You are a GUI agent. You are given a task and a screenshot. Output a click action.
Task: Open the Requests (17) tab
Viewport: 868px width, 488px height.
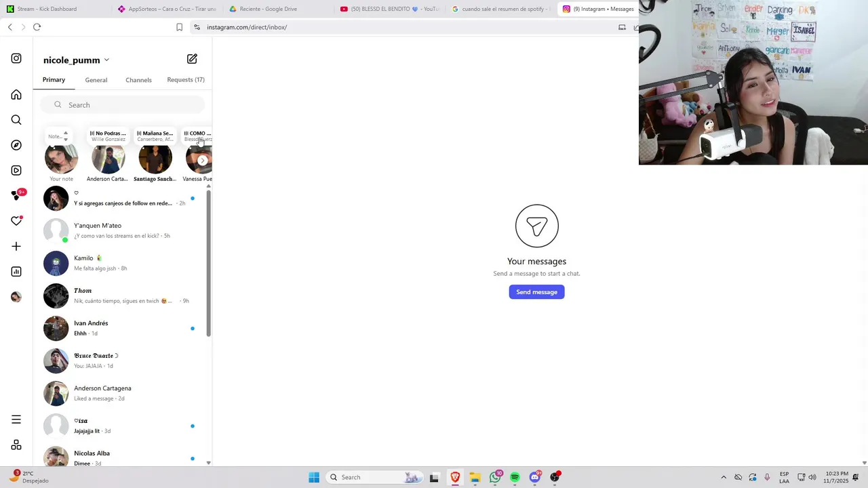(x=186, y=80)
